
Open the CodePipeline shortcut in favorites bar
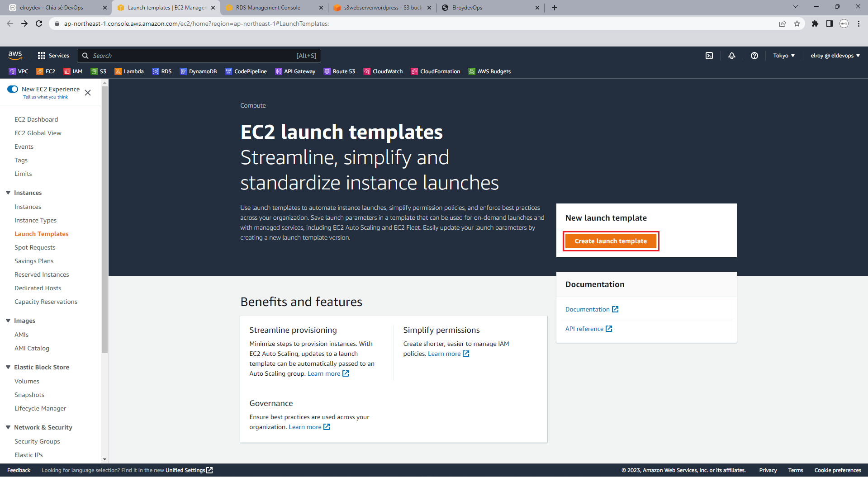pyautogui.click(x=246, y=71)
